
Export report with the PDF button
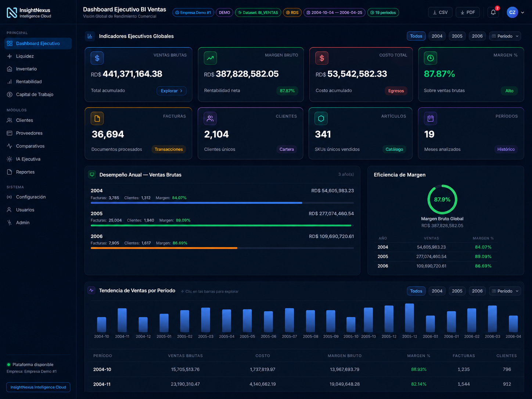point(467,12)
